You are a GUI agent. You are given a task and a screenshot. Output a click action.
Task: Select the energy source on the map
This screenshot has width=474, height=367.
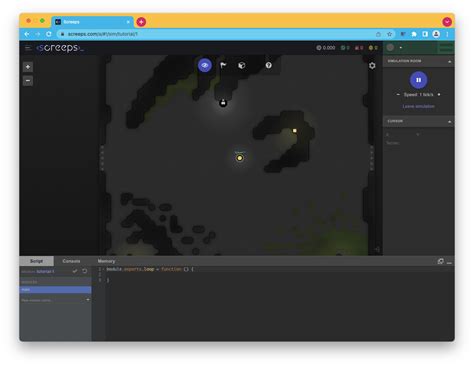pyautogui.click(x=295, y=131)
